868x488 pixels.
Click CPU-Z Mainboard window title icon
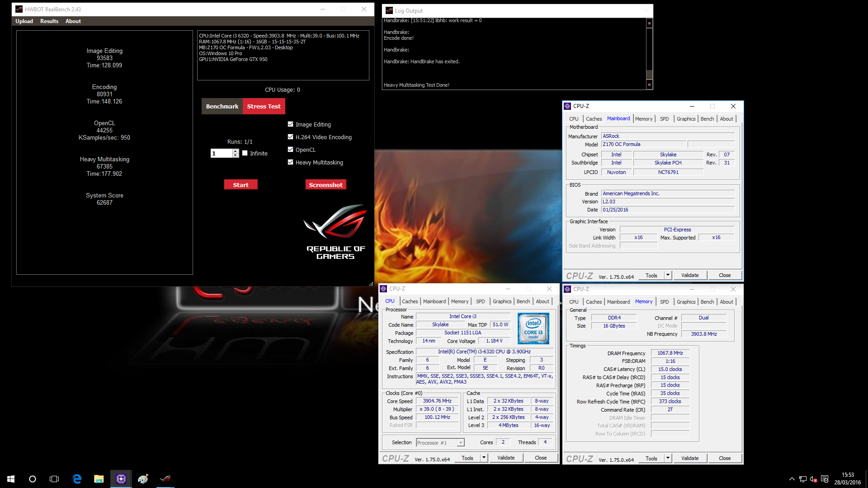click(567, 106)
